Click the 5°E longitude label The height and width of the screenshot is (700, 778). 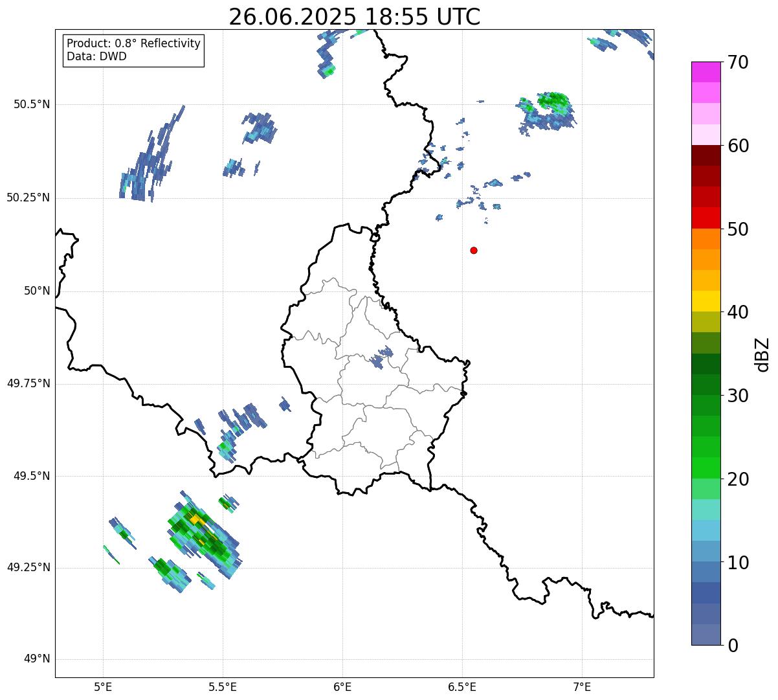coord(103,687)
